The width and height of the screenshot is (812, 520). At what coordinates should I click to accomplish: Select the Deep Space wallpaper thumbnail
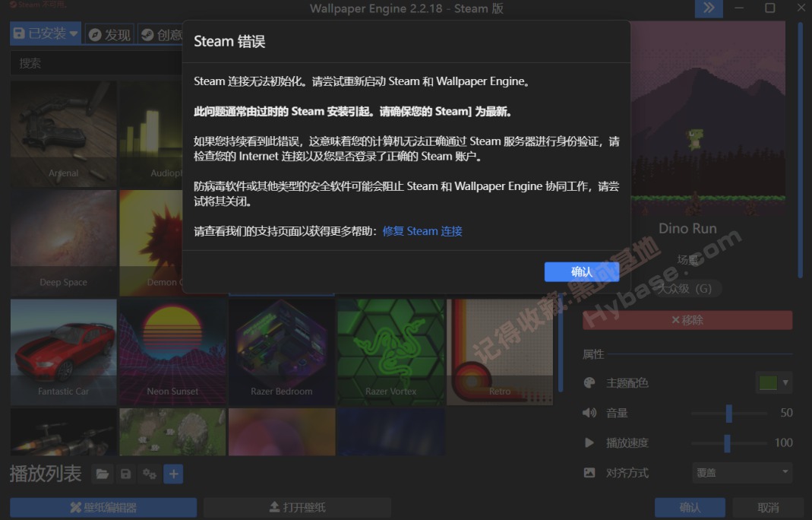[63, 243]
